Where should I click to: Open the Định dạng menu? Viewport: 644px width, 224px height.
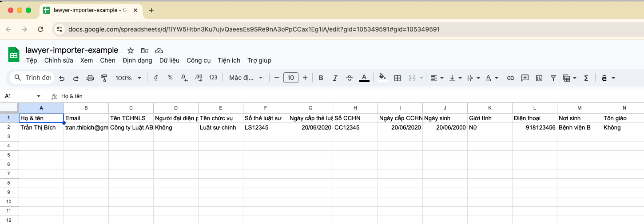137,60
